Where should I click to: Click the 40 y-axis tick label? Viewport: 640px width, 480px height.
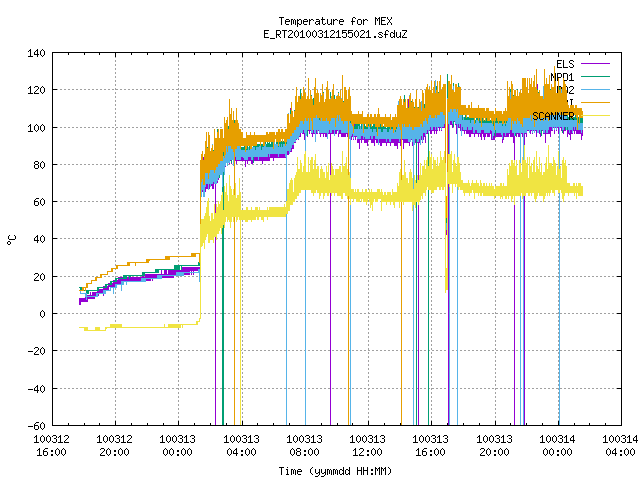40,239
